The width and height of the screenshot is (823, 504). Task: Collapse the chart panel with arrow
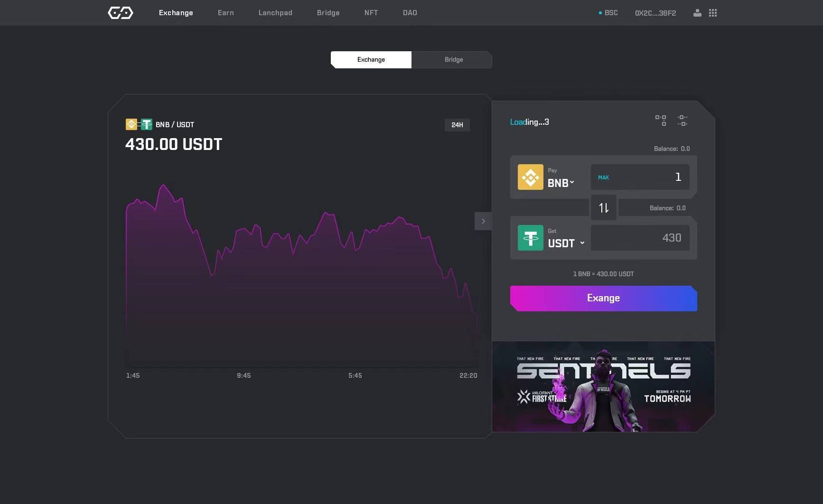(x=483, y=221)
